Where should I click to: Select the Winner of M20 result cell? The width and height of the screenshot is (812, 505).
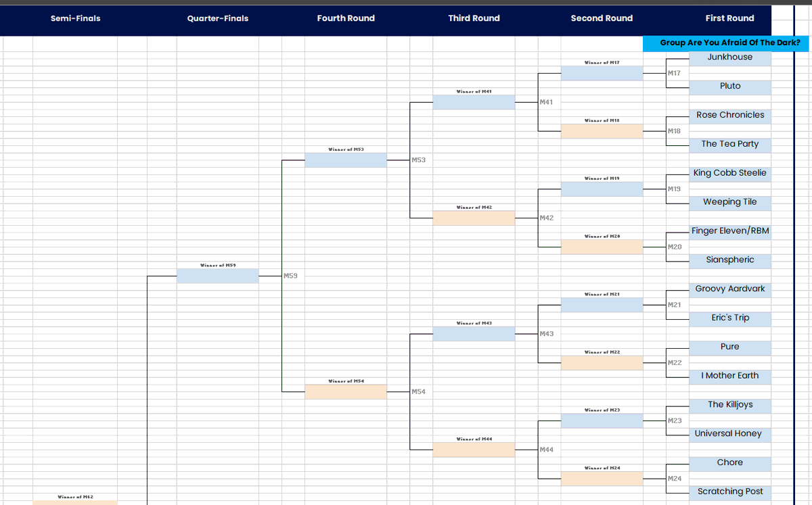pyautogui.click(x=602, y=247)
